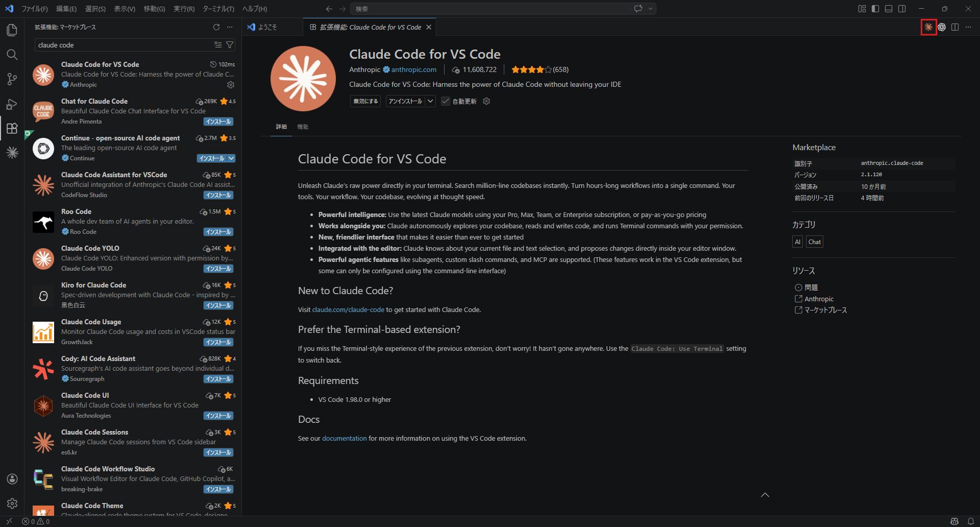This screenshot has width=980, height=527.
Task: Open Run and Debug view
Action: [x=12, y=104]
